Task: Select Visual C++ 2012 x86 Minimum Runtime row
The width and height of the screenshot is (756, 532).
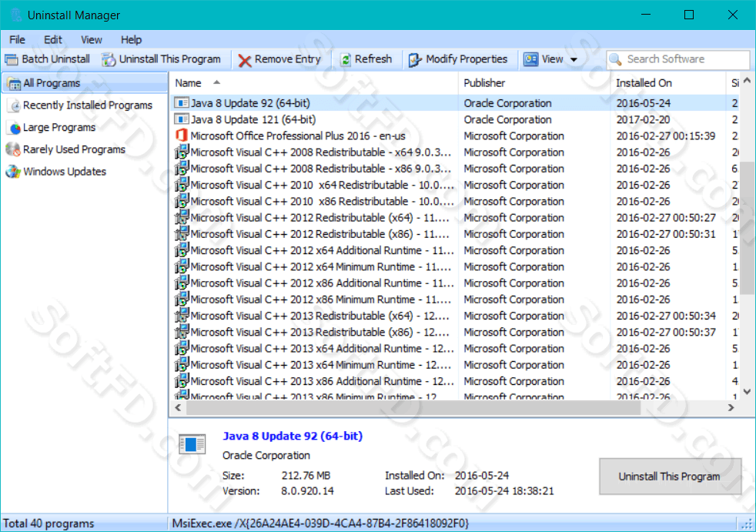Action: pos(455,299)
